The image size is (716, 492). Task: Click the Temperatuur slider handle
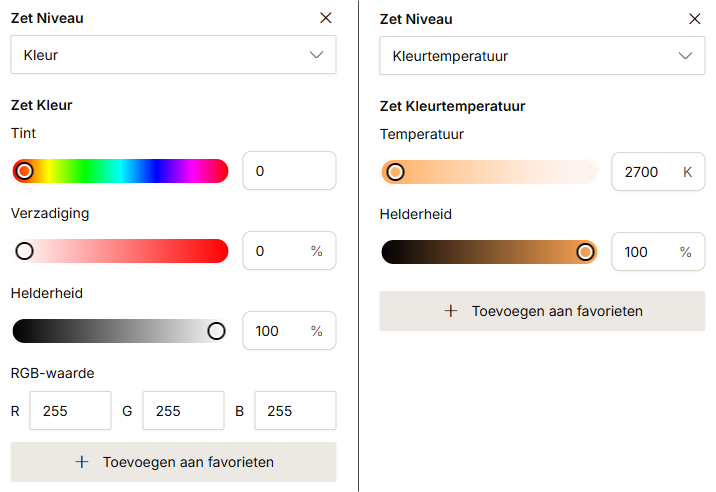tap(395, 172)
